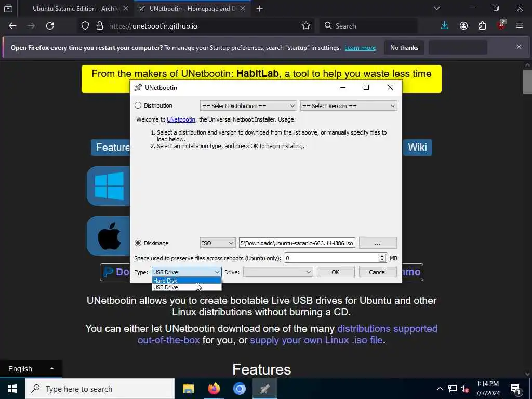
Task: Click No thanks in the startup notification
Action: pyautogui.click(x=404, y=48)
